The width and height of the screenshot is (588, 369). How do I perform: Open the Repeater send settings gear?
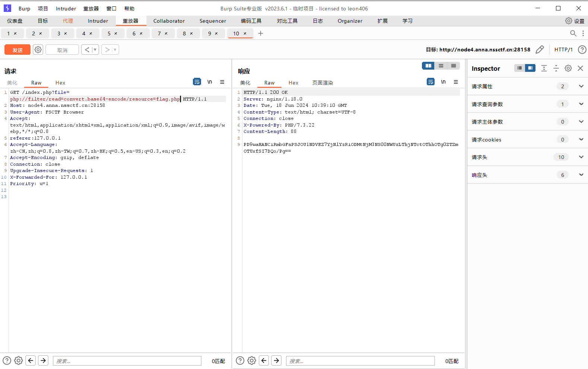pyautogui.click(x=38, y=50)
